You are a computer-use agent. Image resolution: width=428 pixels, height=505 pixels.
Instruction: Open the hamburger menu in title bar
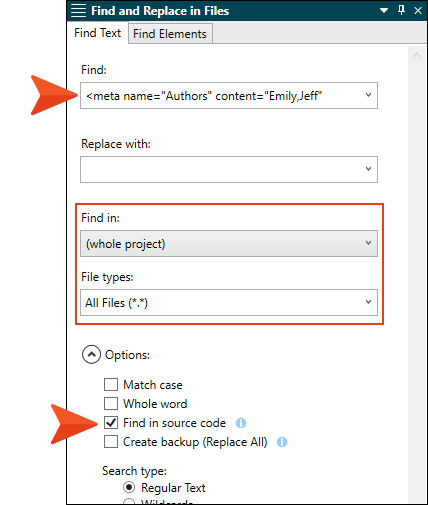tap(79, 11)
